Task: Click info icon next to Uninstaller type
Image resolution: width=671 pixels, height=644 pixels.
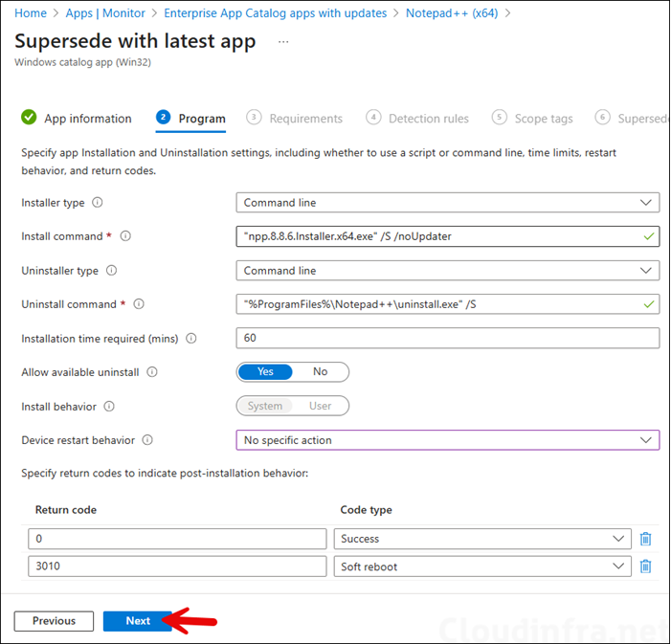Action: pos(112,271)
